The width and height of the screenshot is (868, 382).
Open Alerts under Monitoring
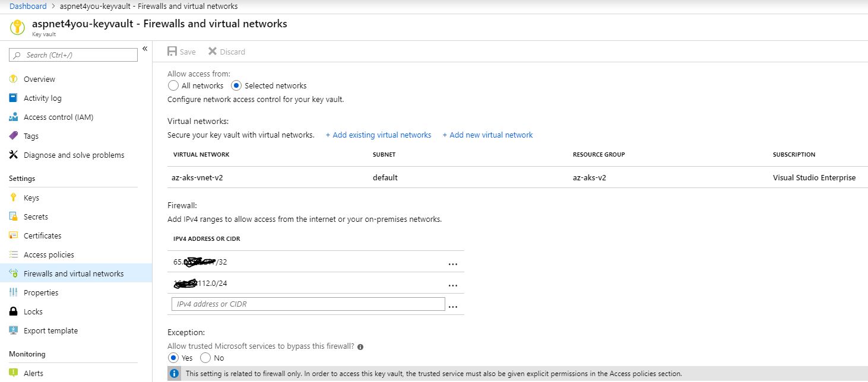pos(33,373)
